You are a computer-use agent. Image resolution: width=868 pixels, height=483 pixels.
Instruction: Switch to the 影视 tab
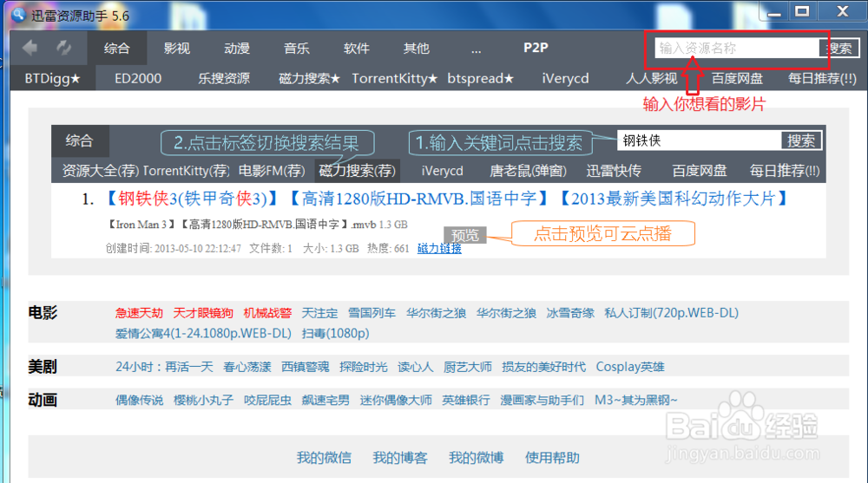[176, 49]
